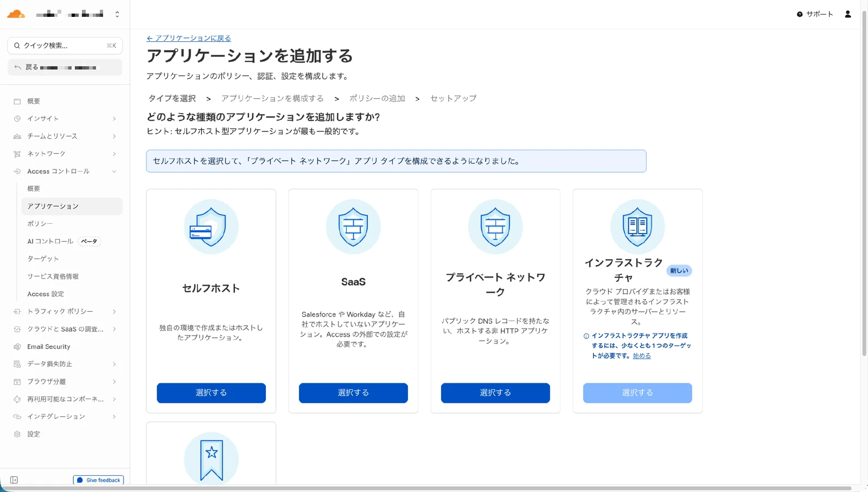
Task: Expand the チームとリソース section
Action: click(x=114, y=136)
